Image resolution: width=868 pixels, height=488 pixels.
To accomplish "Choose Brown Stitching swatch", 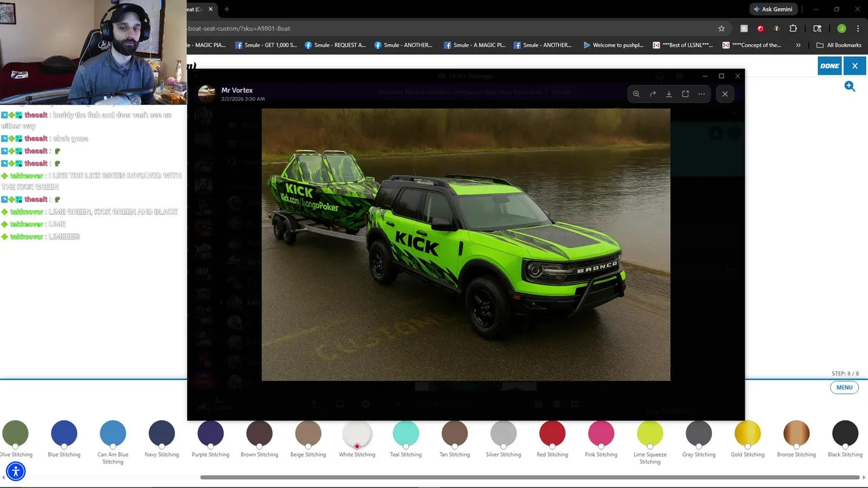I will click(x=259, y=433).
